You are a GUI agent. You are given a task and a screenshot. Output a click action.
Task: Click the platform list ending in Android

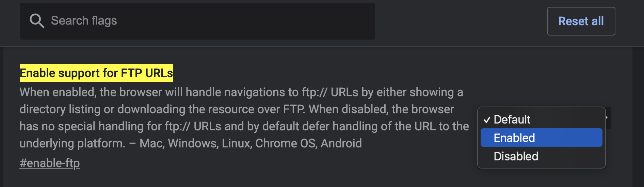(x=251, y=143)
